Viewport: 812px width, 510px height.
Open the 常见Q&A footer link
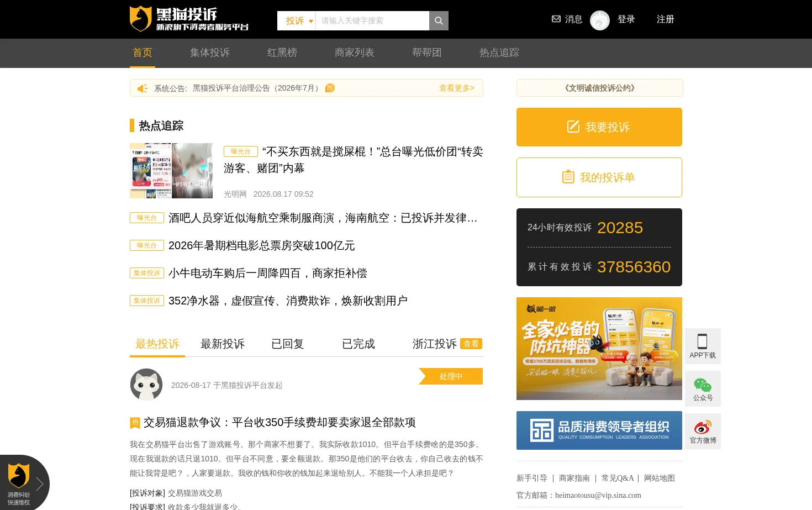[618, 478]
